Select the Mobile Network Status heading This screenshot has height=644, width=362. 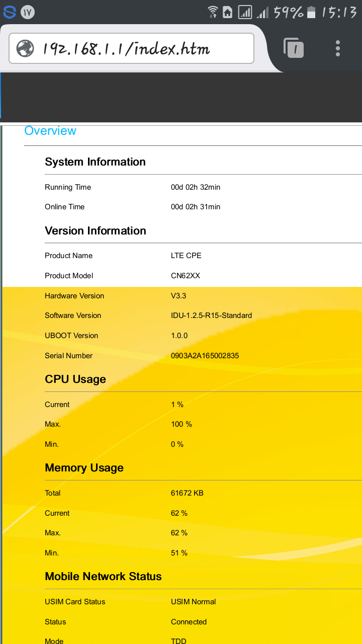103,577
